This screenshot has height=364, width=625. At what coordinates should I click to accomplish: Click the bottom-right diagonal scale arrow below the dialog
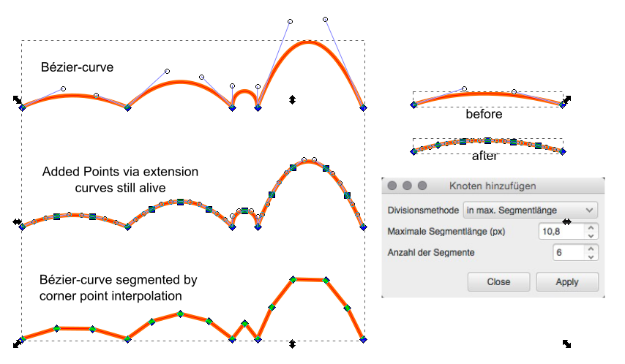click(566, 343)
